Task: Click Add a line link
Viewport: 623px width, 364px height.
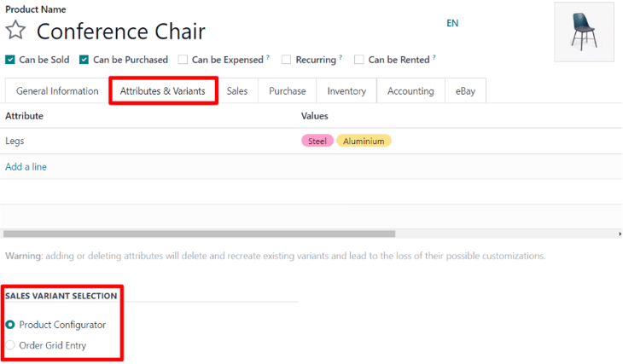Action: (x=26, y=167)
